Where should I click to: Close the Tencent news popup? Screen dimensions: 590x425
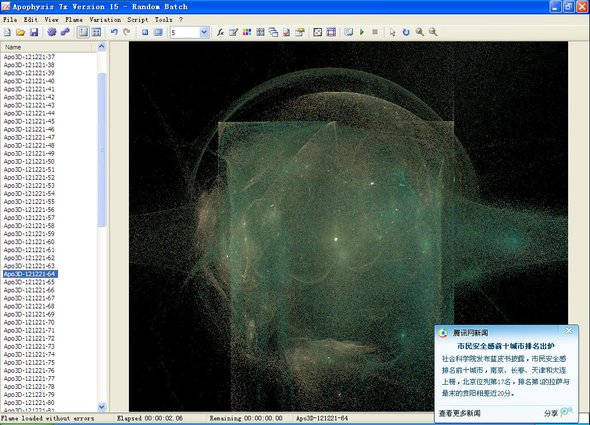click(x=569, y=331)
